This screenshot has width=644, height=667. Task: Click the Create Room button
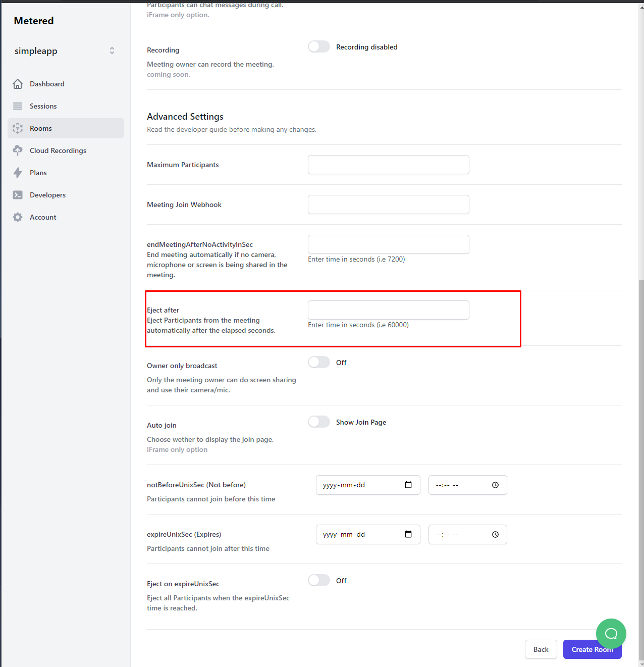point(592,649)
